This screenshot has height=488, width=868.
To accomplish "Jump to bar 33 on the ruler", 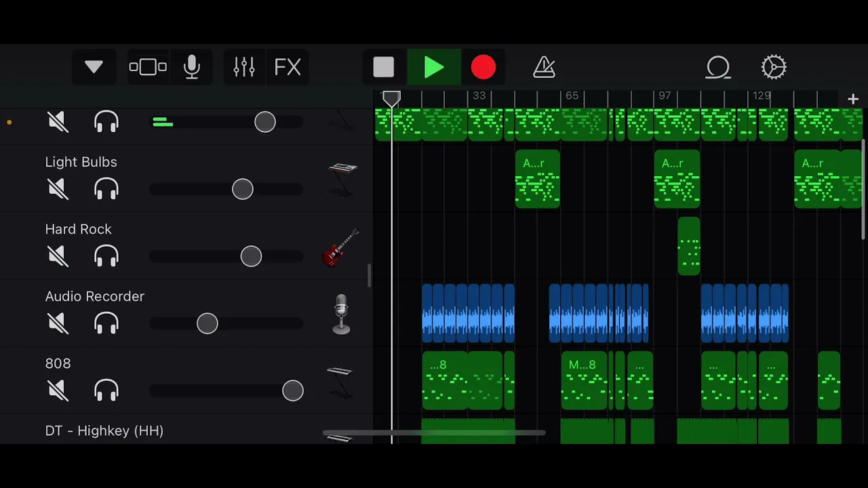I will pos(479,96).
